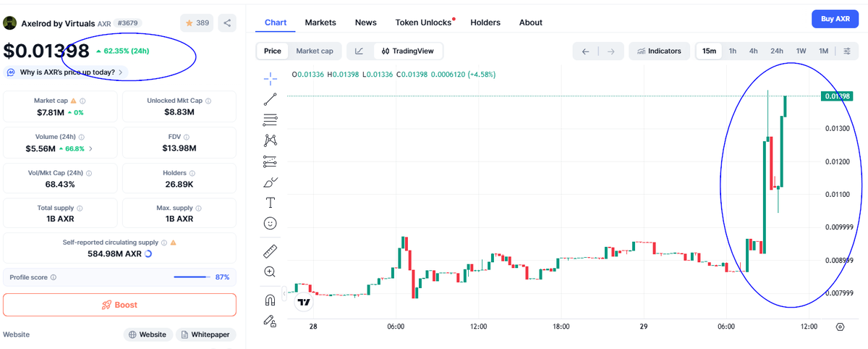868x349 pixels.
Task: Add AXR to watchlist via star 389
Action: 197,23
